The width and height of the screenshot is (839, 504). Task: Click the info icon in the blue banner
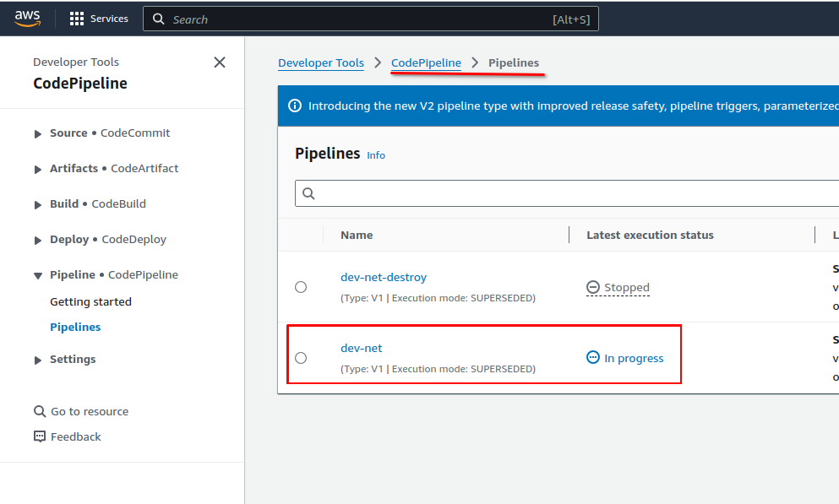coord(295,106)
